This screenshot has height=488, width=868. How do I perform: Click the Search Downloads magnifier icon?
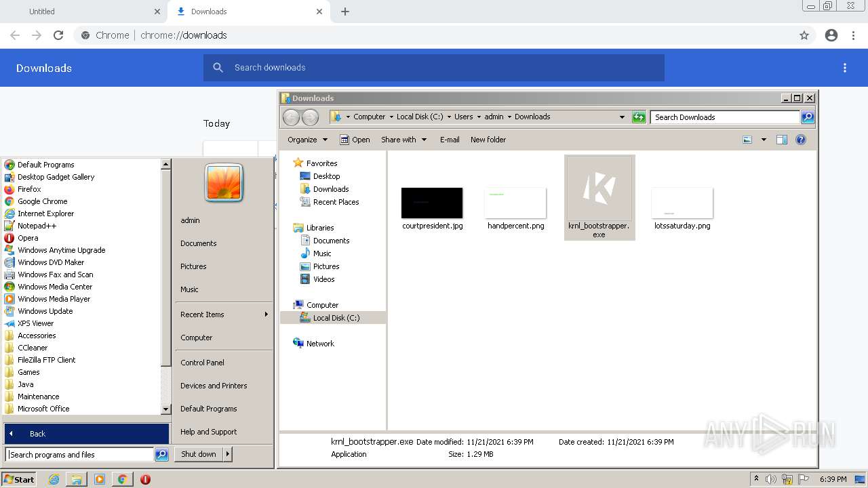(808, 117)
